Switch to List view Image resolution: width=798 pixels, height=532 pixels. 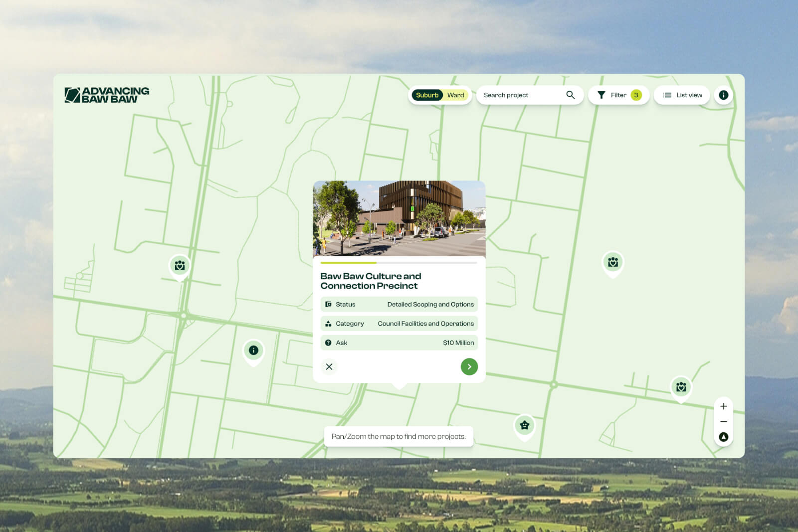tap(682, 95)
